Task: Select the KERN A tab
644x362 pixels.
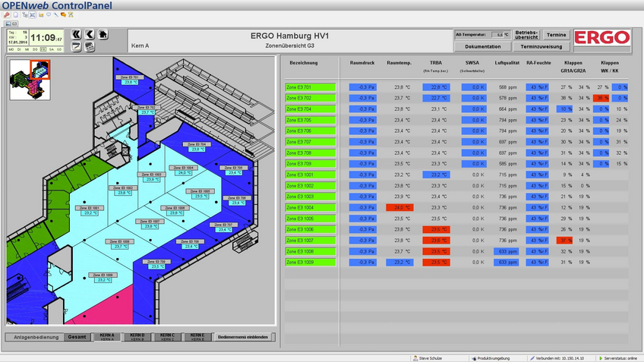Action: 107,337
